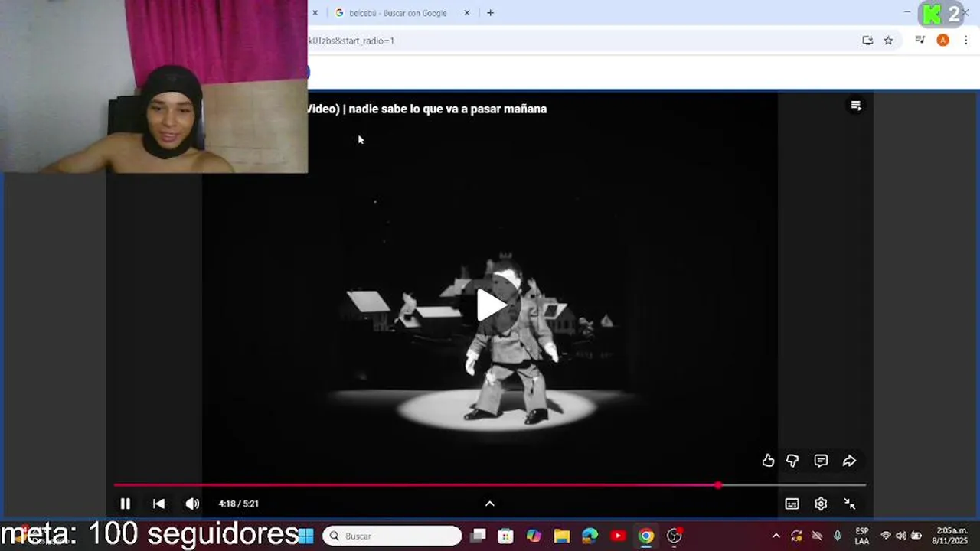
Task: Open the Chrome three-dot menu
Action: coord(965,41)
